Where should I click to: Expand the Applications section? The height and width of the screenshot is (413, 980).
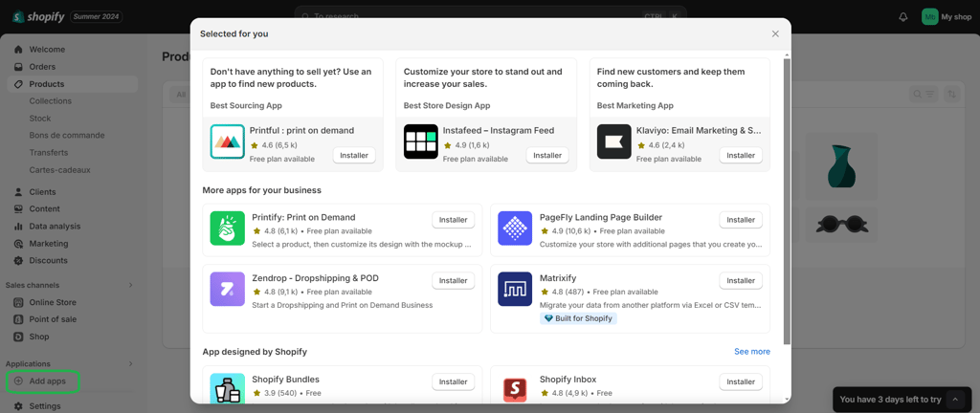130,363
